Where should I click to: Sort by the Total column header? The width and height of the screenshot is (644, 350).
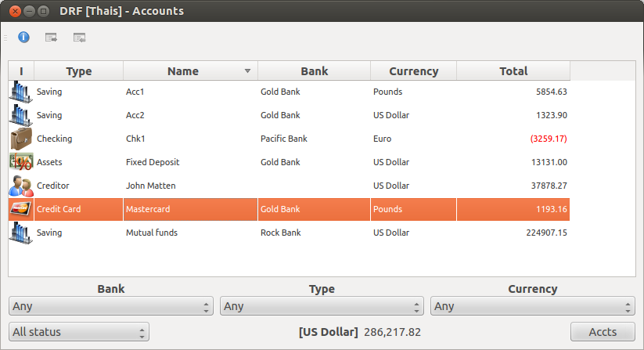click(513, 71)
